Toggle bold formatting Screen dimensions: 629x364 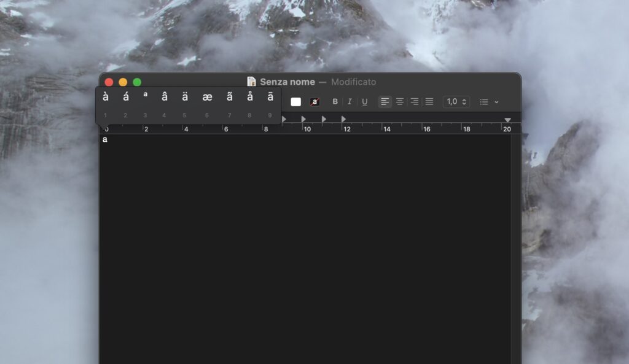(335, 102)
